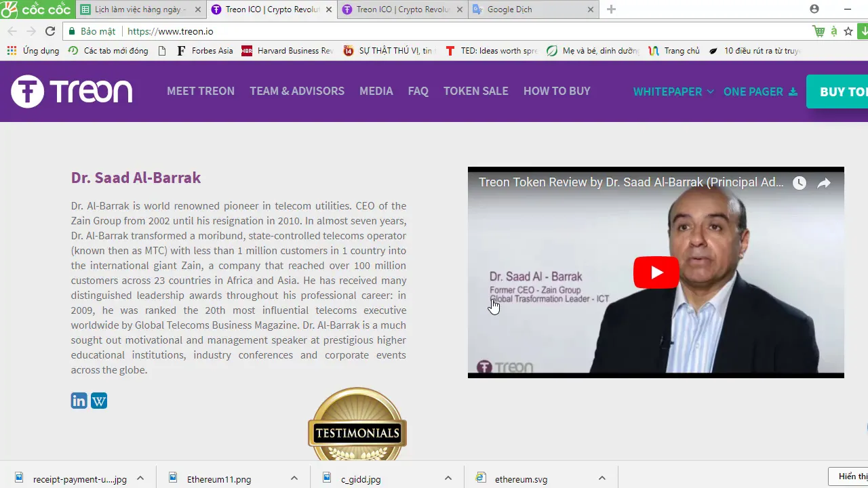The image size is (868, 488).
Task: Go back with the back arrow
Action: tap(12, 31)
